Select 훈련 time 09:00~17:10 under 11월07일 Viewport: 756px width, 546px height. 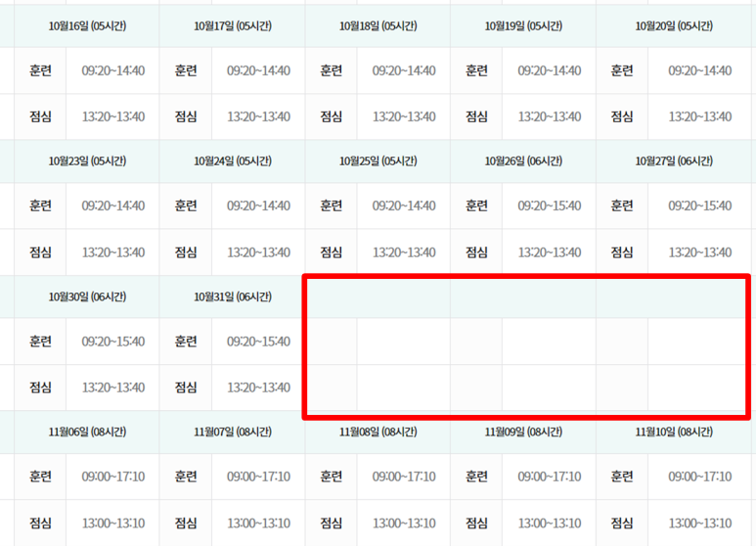click(259, 477)
